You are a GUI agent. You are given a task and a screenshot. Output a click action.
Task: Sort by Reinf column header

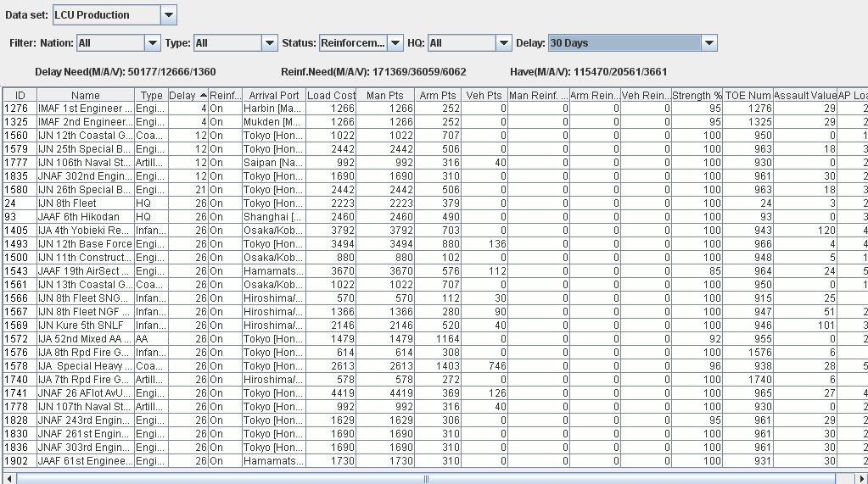226,95
